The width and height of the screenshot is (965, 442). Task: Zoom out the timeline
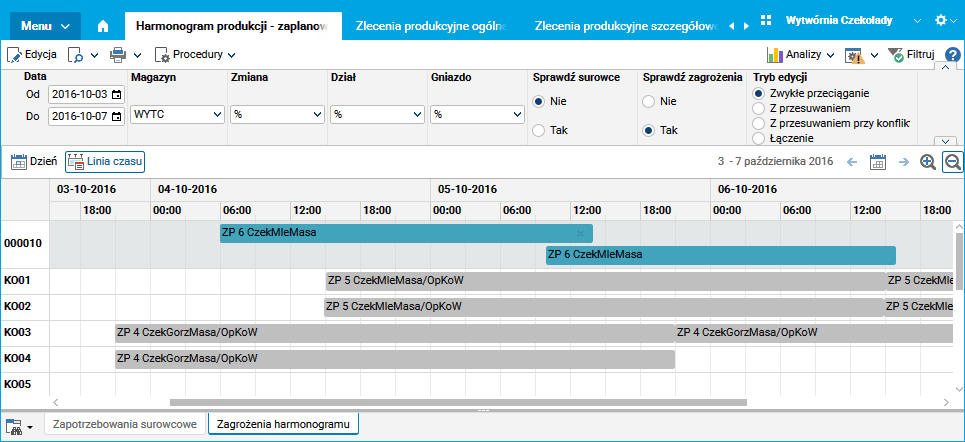click(x=953, y=162)
